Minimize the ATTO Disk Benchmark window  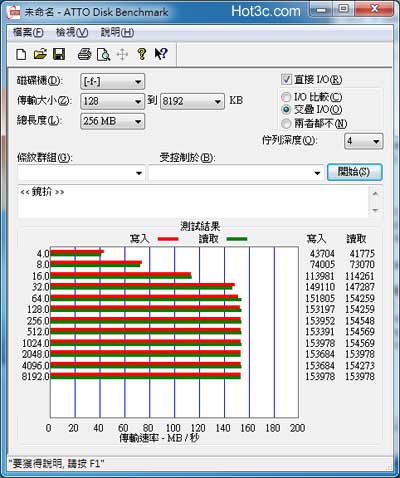click(x=321, y=9)
